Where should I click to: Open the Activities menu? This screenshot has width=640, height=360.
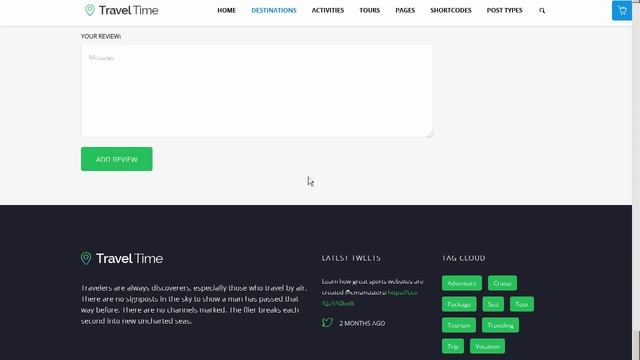pyautogui.click(x=328, y=10)
